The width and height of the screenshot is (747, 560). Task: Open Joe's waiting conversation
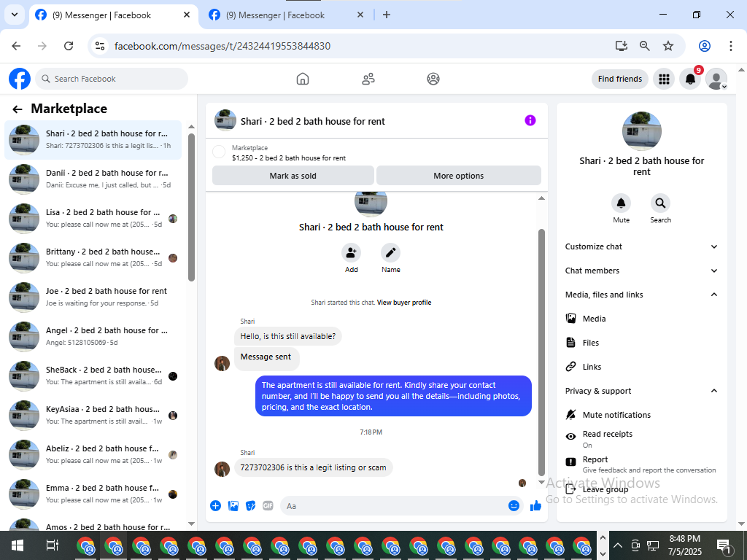[93, 297]
